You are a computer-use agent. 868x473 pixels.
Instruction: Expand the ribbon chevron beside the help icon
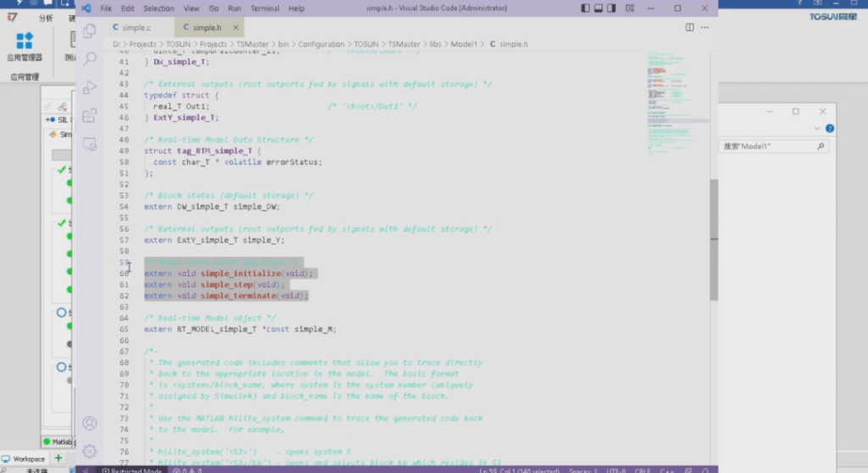817,129
